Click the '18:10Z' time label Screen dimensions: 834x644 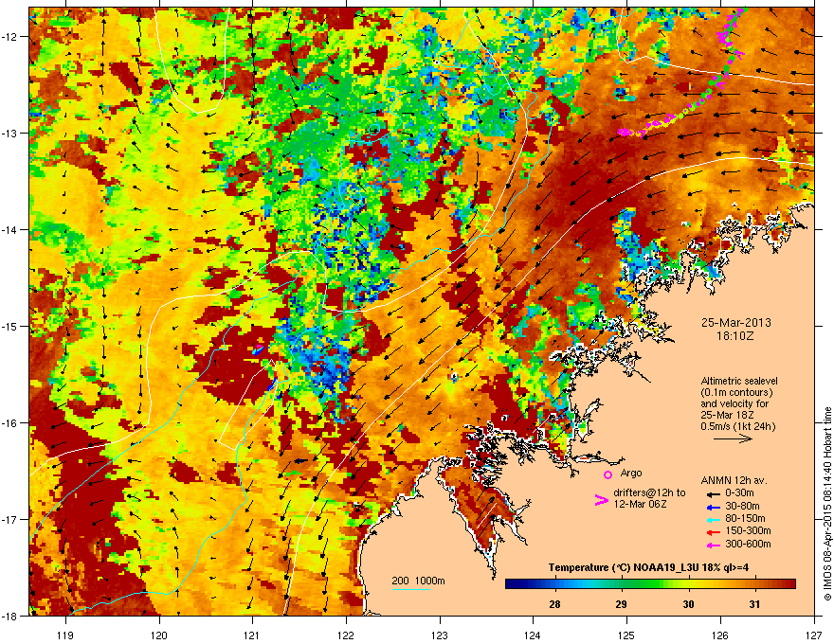pos(735,336)
